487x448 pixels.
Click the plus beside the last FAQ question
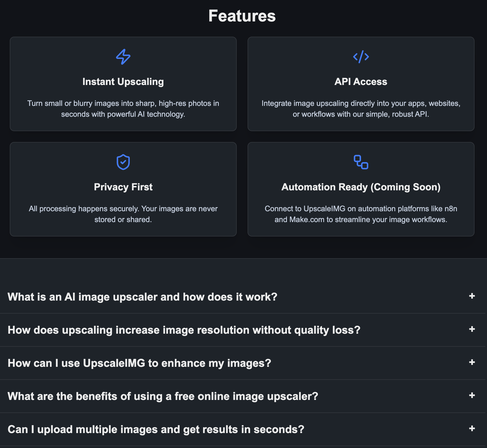pos(472,429)
